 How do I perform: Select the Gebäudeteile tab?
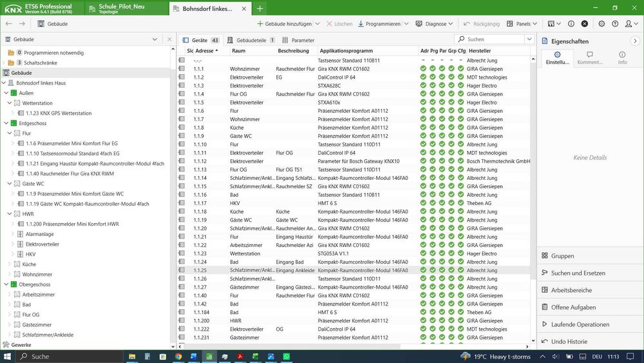click(x=251, y=40)
